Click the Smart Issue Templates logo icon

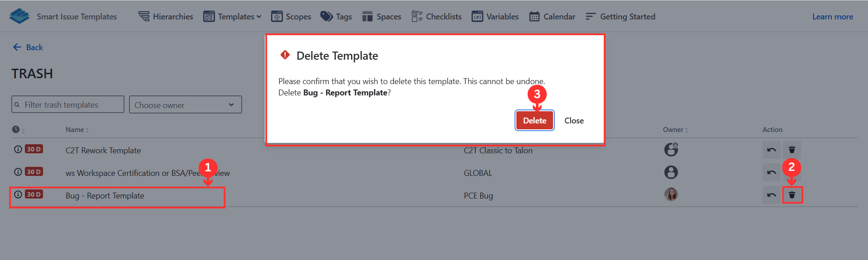tap(19, 16)
